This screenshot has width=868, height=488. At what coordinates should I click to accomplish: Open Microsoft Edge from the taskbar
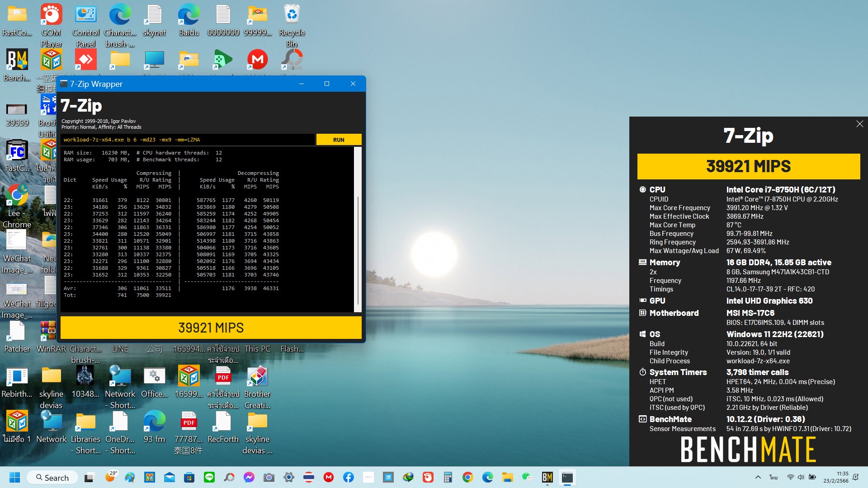click(x=487, y=477)
